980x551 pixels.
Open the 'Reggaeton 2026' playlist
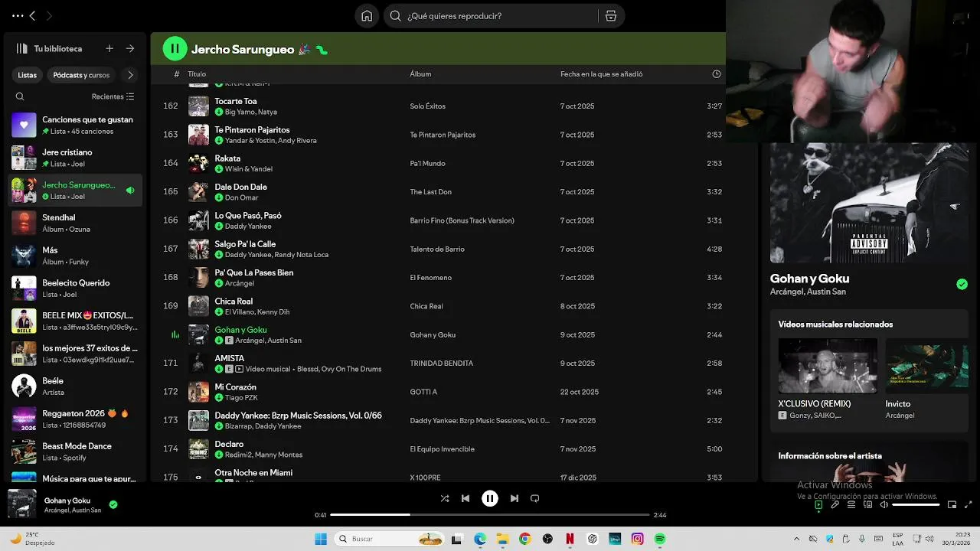click(75, 419)
